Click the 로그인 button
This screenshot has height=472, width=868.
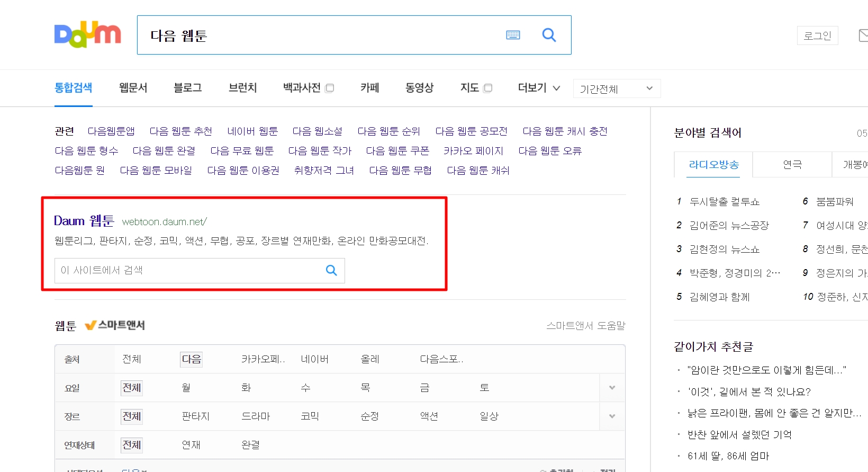coord(817,35)
